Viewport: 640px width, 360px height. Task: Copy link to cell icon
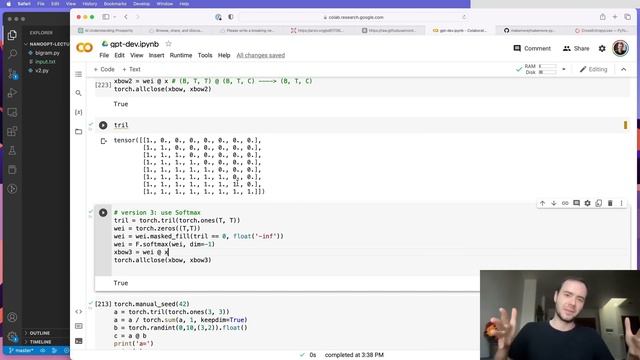[x=565, y=203]
